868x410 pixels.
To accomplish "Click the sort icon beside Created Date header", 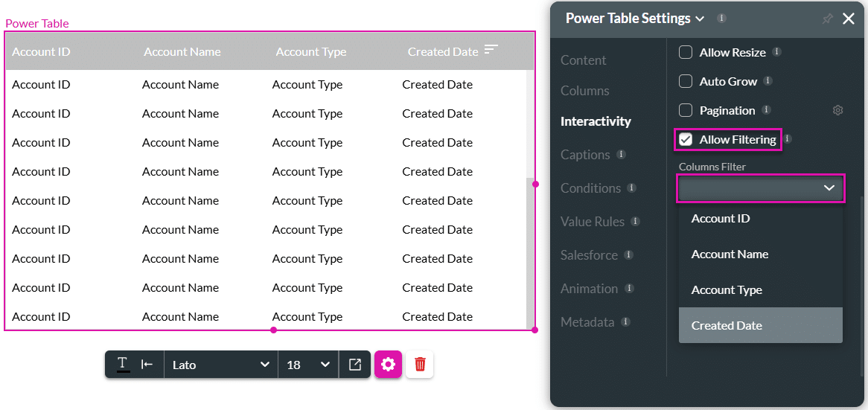I will [x=491, y=50].
